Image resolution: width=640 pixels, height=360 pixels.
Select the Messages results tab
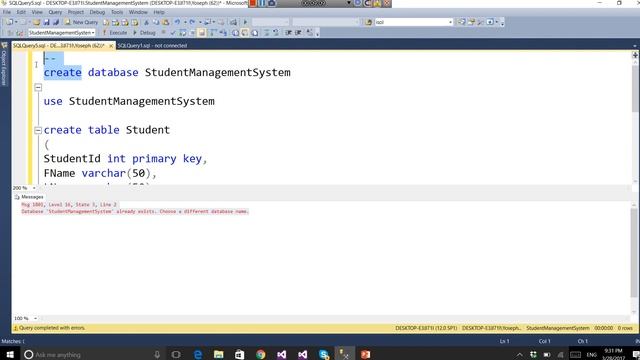click(29, 197)
